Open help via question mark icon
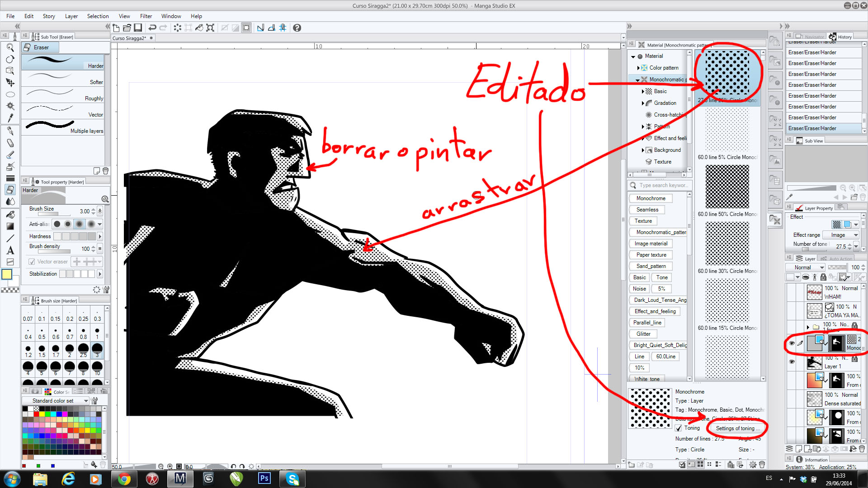 click(x=297, y=28)
